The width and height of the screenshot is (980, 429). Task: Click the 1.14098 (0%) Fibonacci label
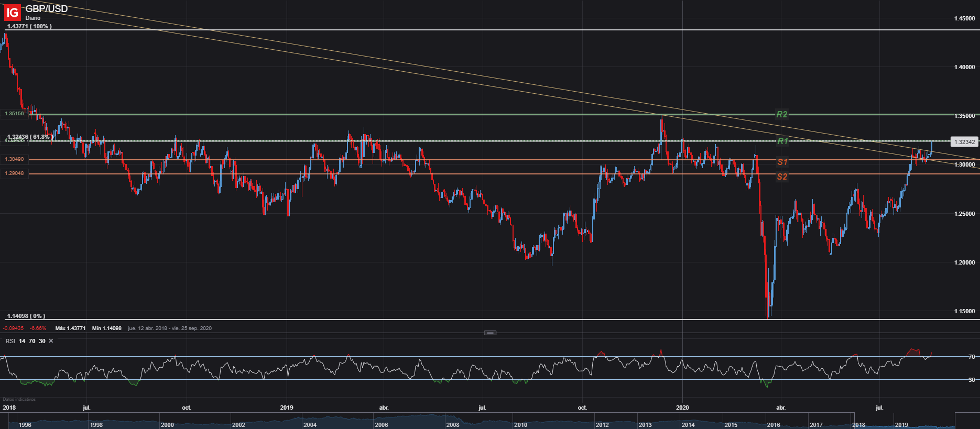point(26,316)
